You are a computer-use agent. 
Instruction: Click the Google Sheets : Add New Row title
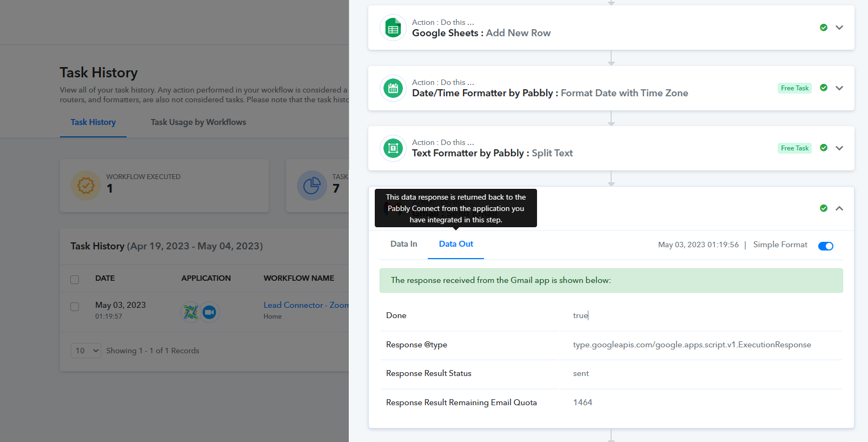click(481, 33)
